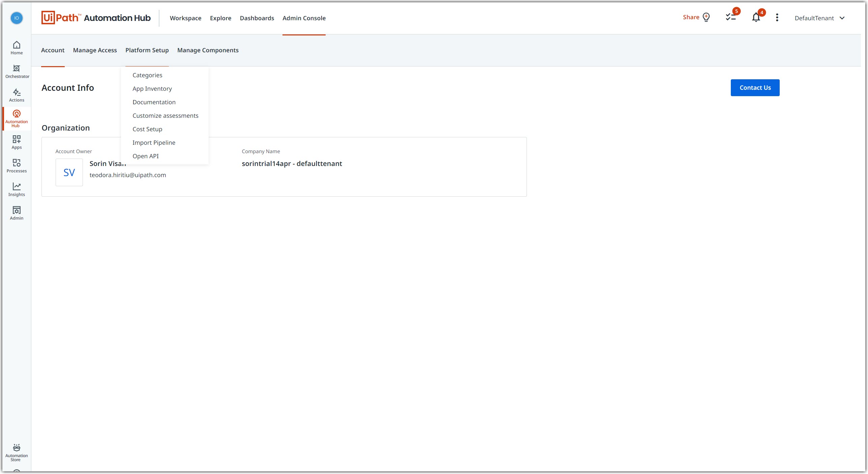Screen dimensions: 868x474
Task: Click the three-dot more options icon
Action: [777, 18]
